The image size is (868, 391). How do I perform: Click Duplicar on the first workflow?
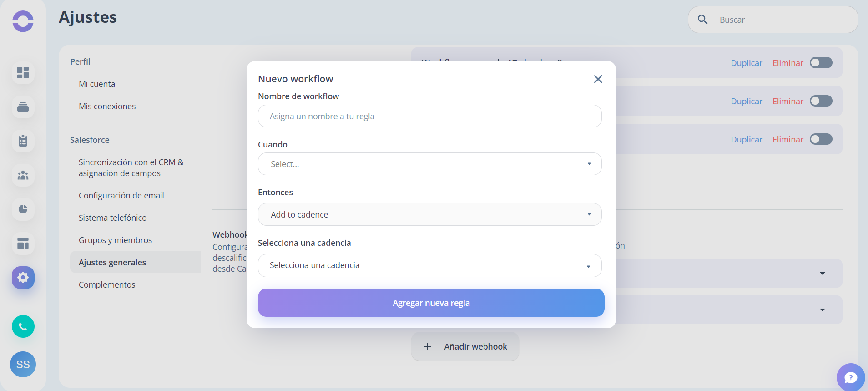(747, 63)
